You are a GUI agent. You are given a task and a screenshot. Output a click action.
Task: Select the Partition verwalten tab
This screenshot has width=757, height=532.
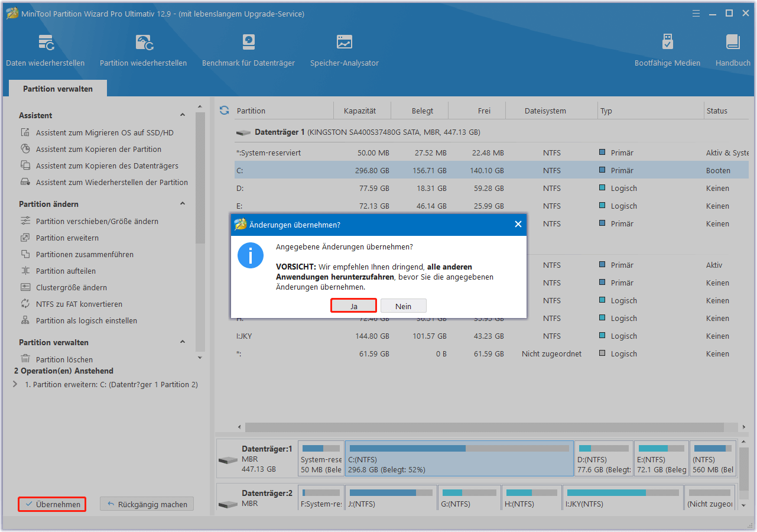tap(58, 89)
